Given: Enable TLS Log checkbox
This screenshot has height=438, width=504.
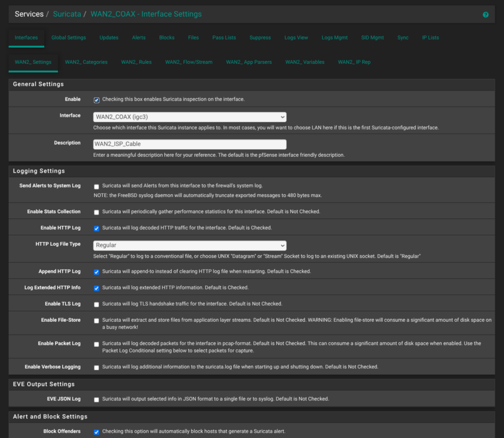Looking at the screenshot, I should point(96,304).
